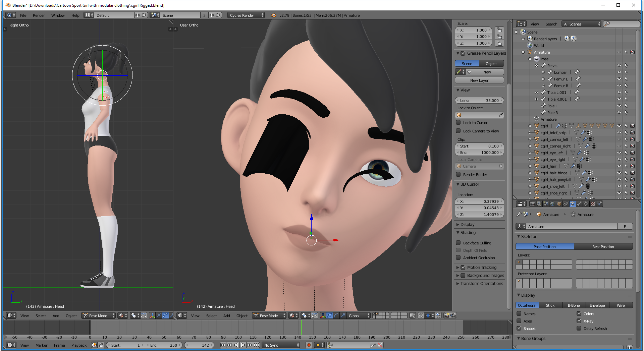The width and height of the screenshot is (644, 351).
Task: Click the record auto-keyframe button
Action: click(x=309, y=345)
